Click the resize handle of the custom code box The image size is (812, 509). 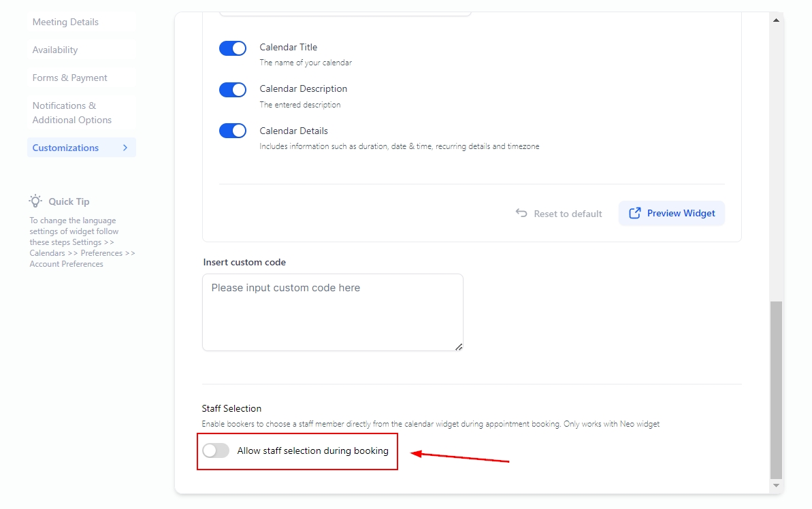[x=459, y=346]
